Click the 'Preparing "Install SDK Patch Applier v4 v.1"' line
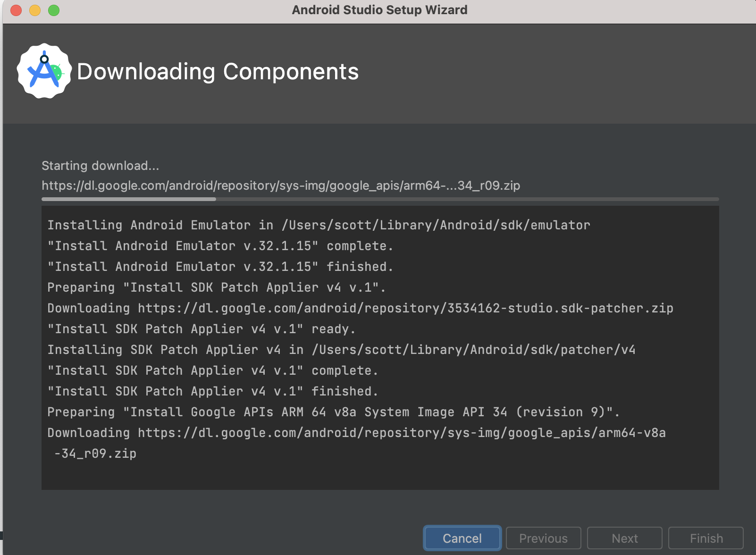 (x=217, y=287)
